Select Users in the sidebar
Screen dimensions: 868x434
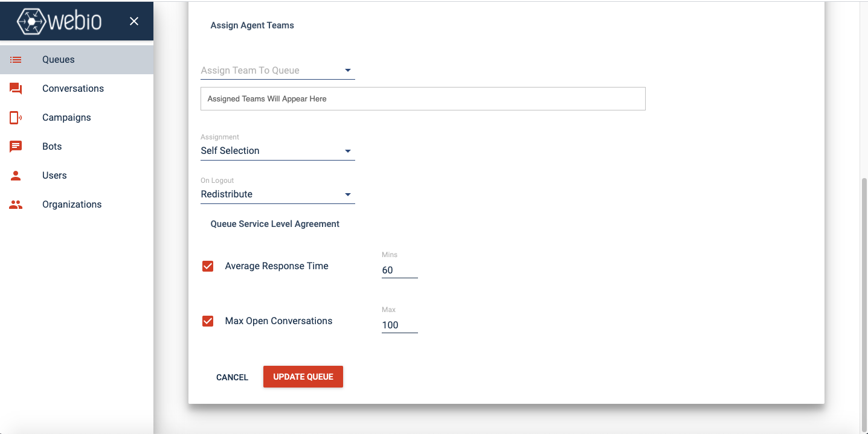click(x=77, y=176)
